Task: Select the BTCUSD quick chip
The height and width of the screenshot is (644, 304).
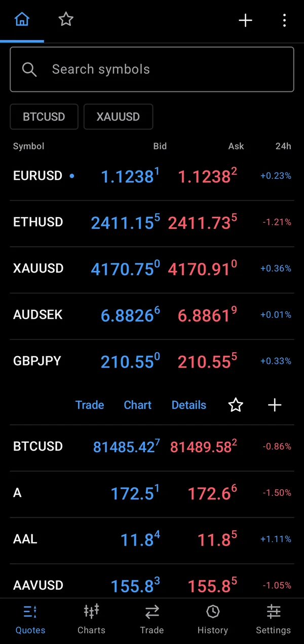Action: pos(44,117)
